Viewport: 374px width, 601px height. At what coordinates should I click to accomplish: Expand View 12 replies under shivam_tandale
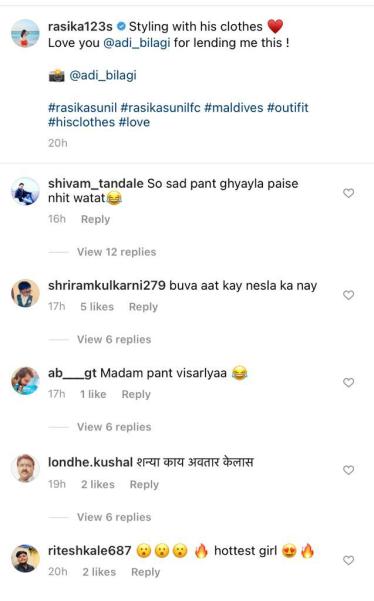(116, 252)
